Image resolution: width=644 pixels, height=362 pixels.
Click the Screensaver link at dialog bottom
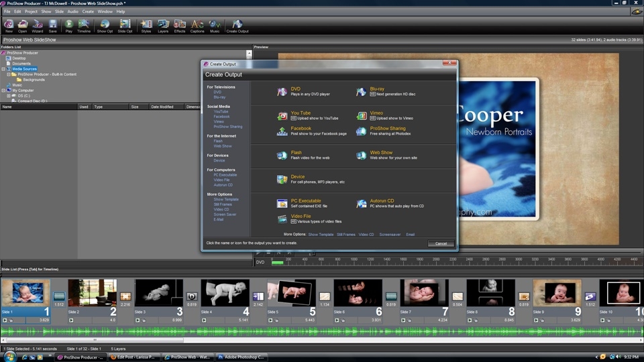(390, 235)
